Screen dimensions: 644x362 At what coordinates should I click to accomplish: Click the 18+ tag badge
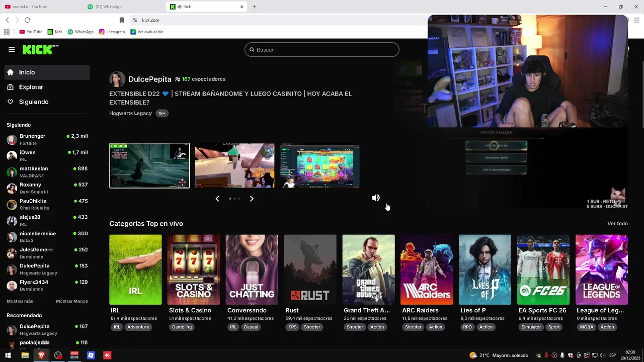point(162,114)
